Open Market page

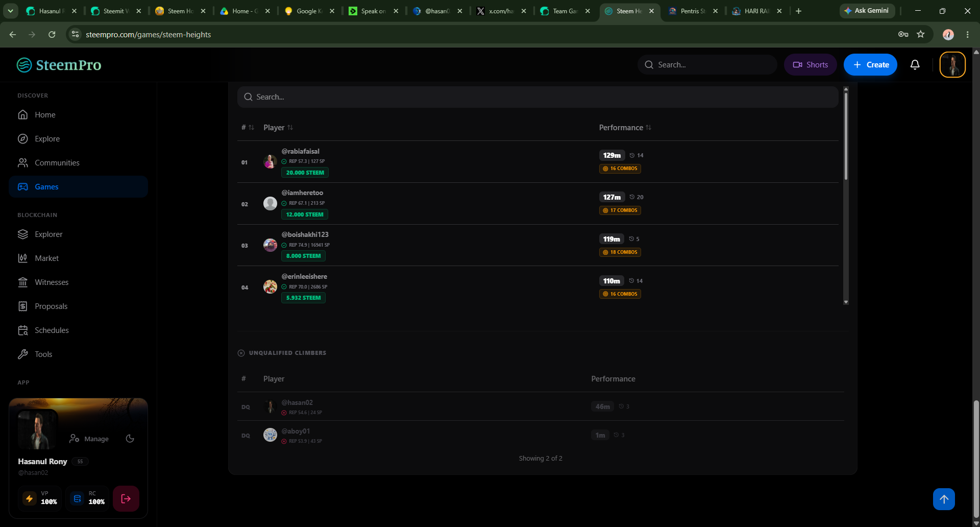click(78, 258)
